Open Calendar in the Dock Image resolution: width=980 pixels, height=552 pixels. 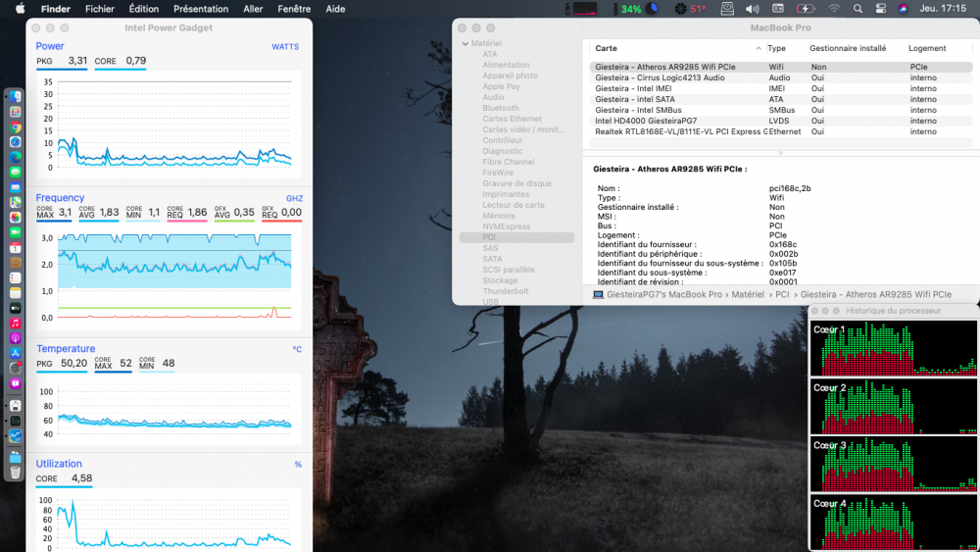tap(15, 247)
